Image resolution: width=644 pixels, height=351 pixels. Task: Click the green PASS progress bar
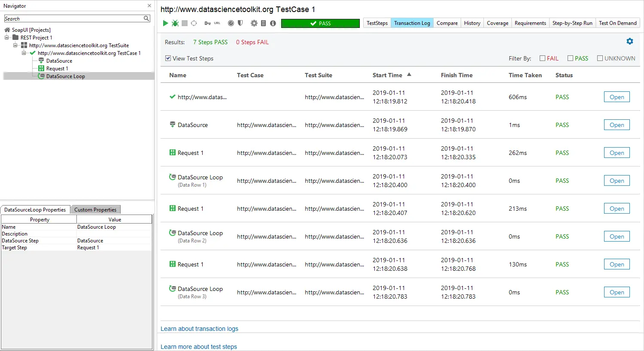tap(320, 23)
